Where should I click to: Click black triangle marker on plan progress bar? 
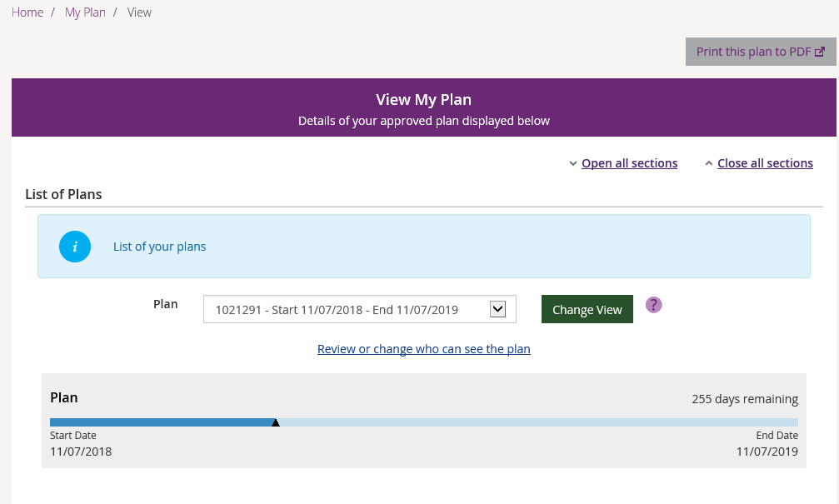pyautogui.click(x=276, y=423)
